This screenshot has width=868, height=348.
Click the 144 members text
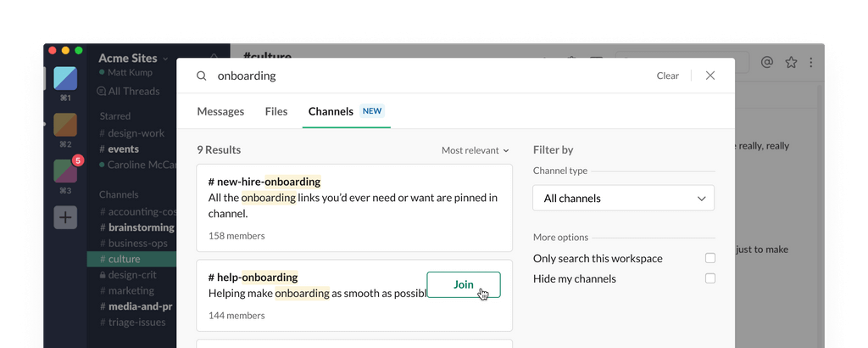click(236, 316)
